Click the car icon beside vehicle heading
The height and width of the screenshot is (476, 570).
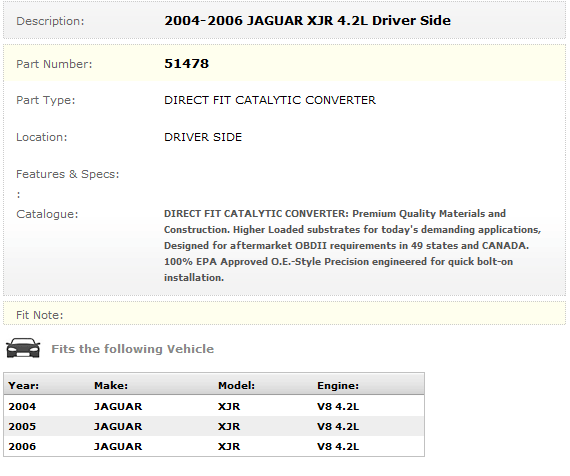coord(23,348)
